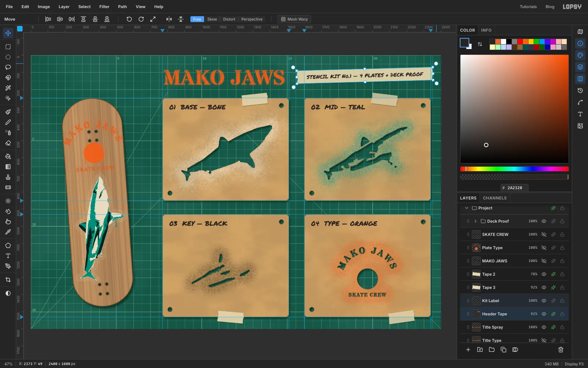Open the History panel icon

click(580, 91)
